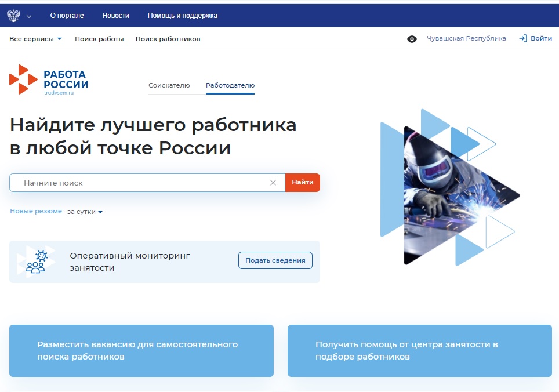Viewport: 559px width, 392px height.
Task: Click the 'Работа России' logo
Action: [49, 79]
